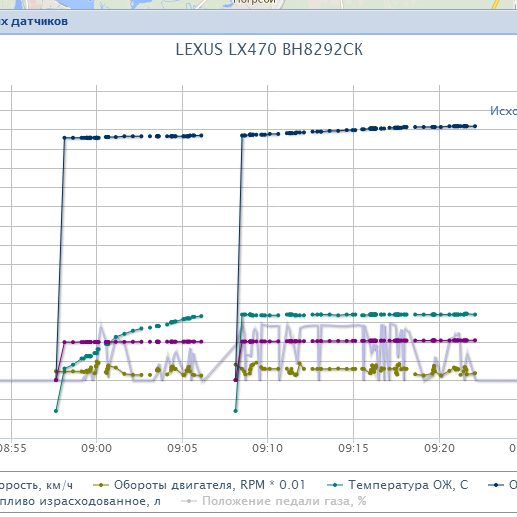Select the lowest teal temperature point near 08:57

(56, 411)
